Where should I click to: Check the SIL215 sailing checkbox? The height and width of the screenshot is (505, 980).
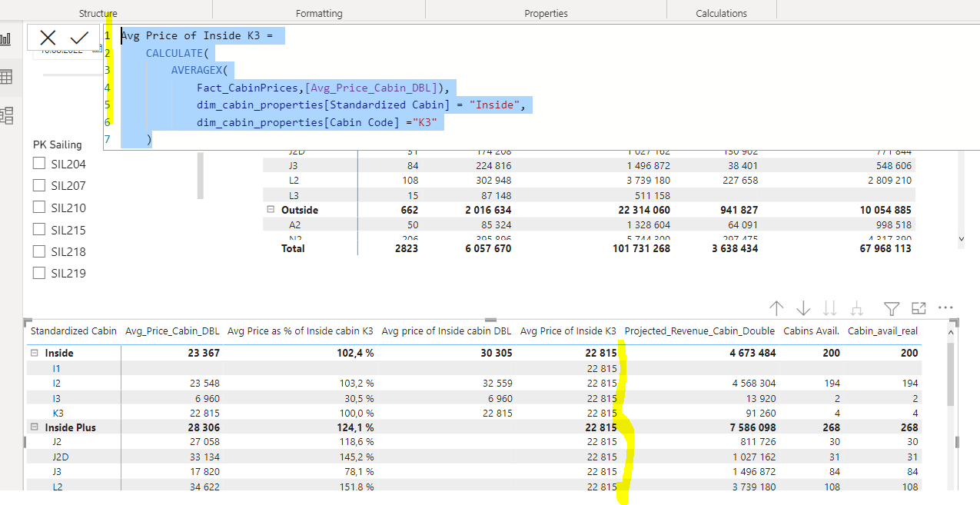coord(39,230)
